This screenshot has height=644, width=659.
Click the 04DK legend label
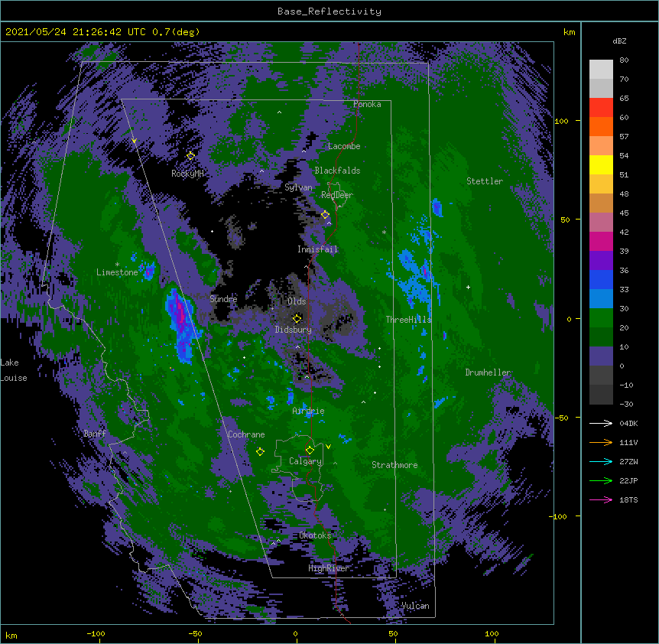pyautogui.click(x=628, y=423)
